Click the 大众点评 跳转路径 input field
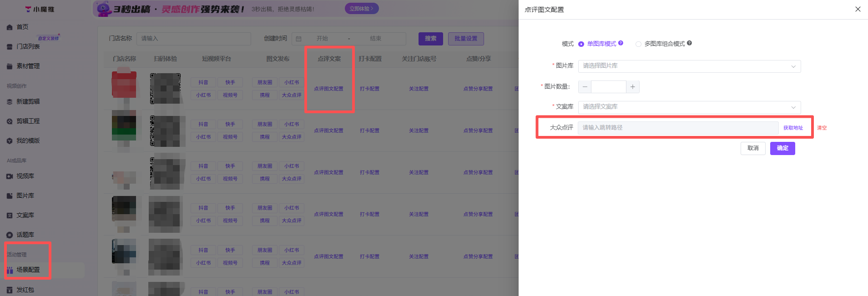868x296 pixels. coord(678,128)
